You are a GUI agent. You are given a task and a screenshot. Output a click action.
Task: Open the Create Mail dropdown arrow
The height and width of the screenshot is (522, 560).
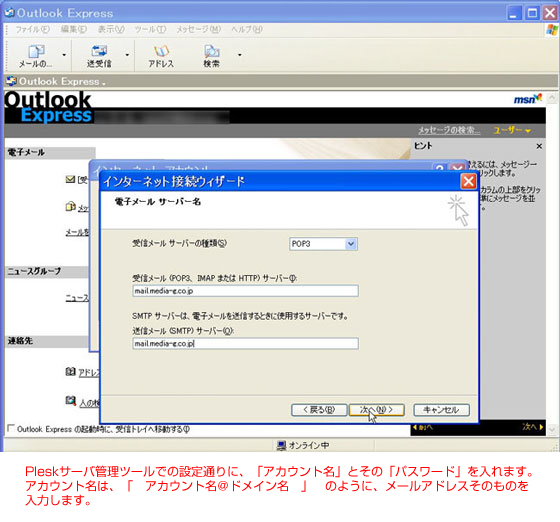click(64, 55)
